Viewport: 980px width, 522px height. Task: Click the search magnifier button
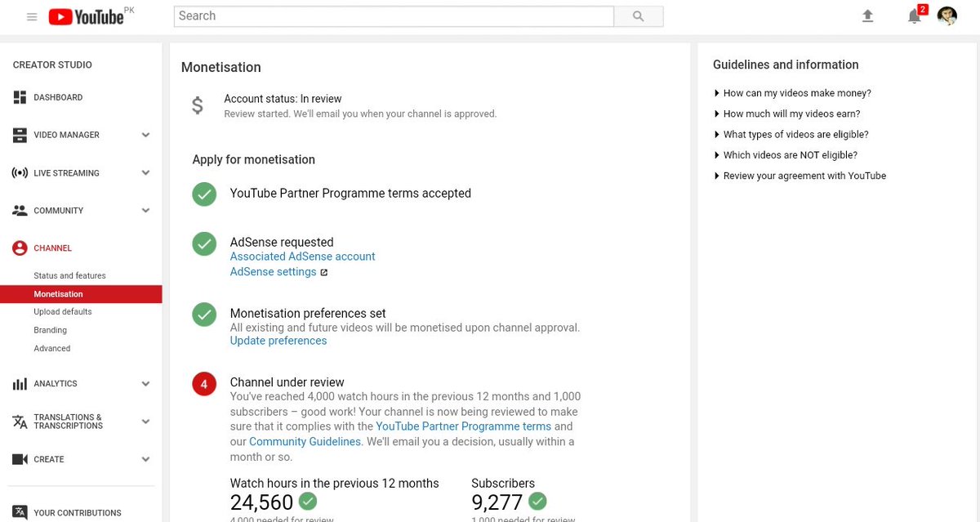(639, 16)
